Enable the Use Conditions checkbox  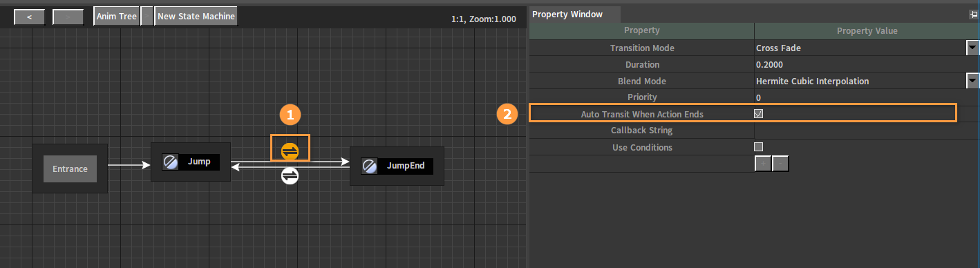coord(758,147)
